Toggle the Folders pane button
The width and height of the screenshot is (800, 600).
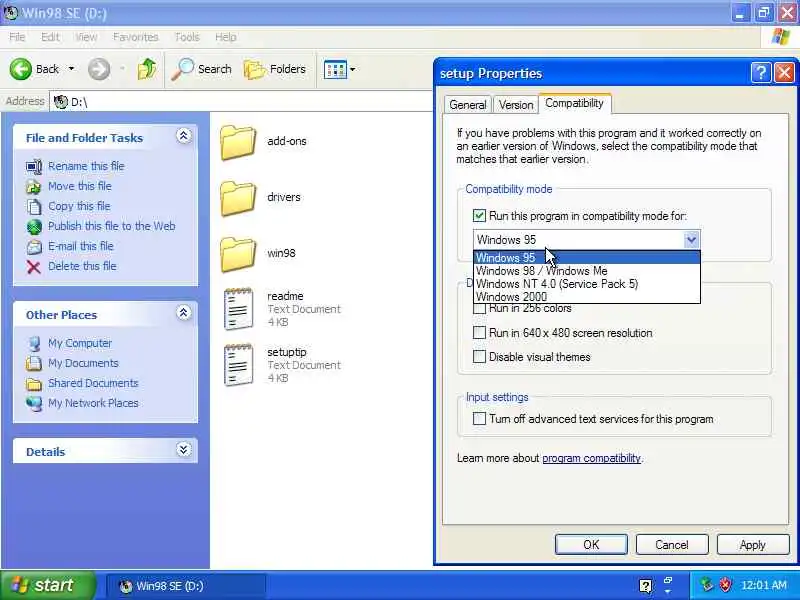tap(275, 69)
